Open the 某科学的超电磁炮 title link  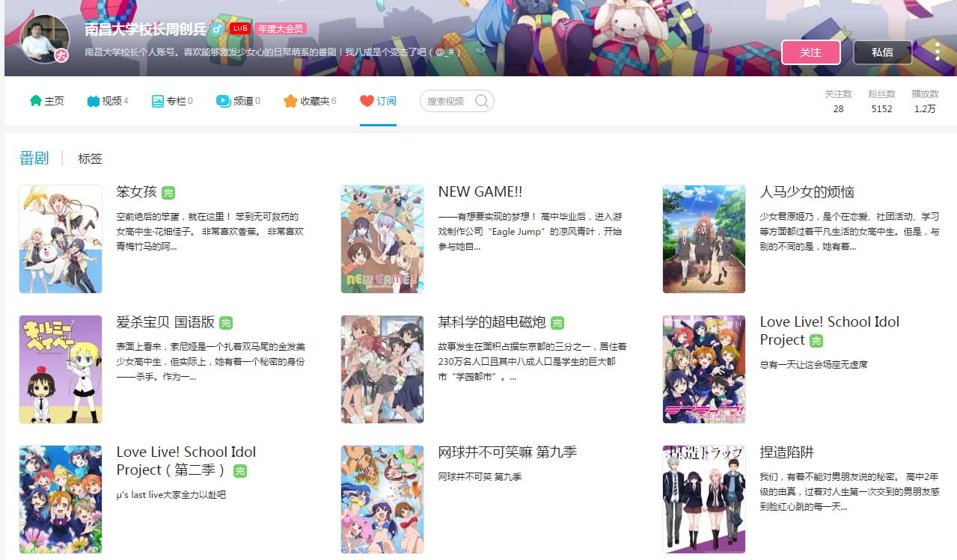pos(492,322)
